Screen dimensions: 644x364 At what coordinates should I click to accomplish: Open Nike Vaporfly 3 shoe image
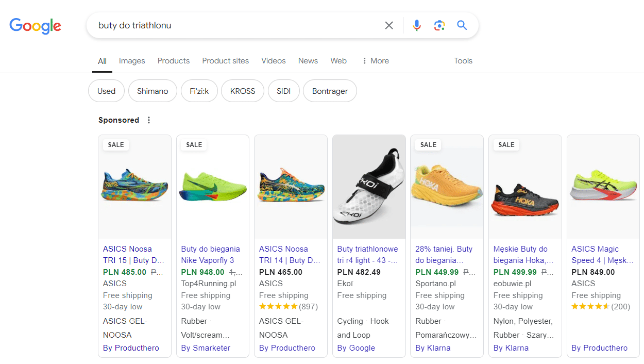[213, 186]
